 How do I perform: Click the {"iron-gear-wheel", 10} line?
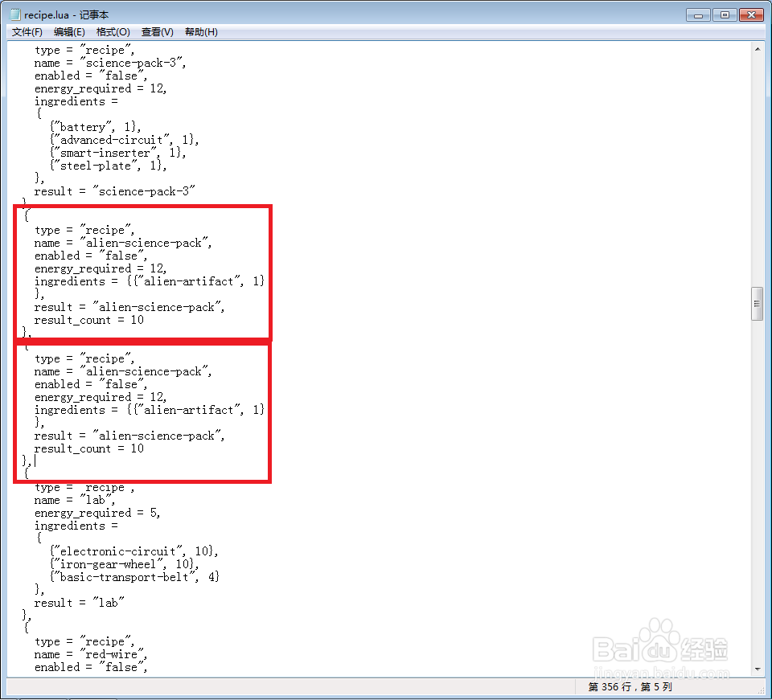[125, 564]
